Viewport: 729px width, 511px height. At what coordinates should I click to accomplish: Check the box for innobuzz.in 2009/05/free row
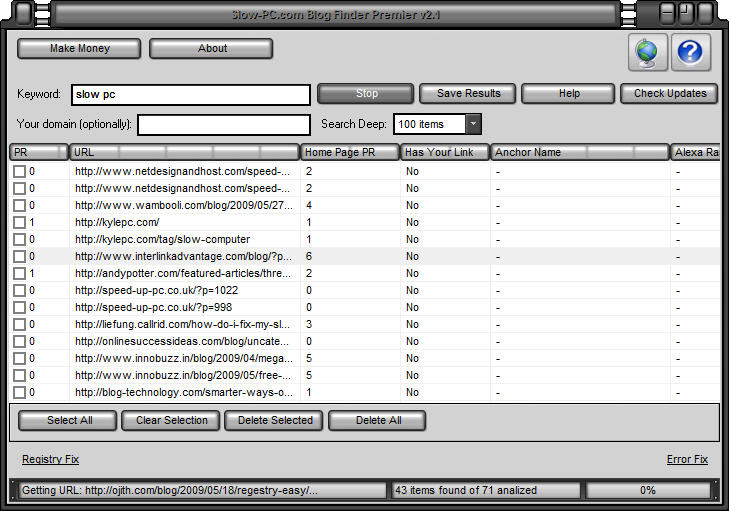(x=19, y=376)
